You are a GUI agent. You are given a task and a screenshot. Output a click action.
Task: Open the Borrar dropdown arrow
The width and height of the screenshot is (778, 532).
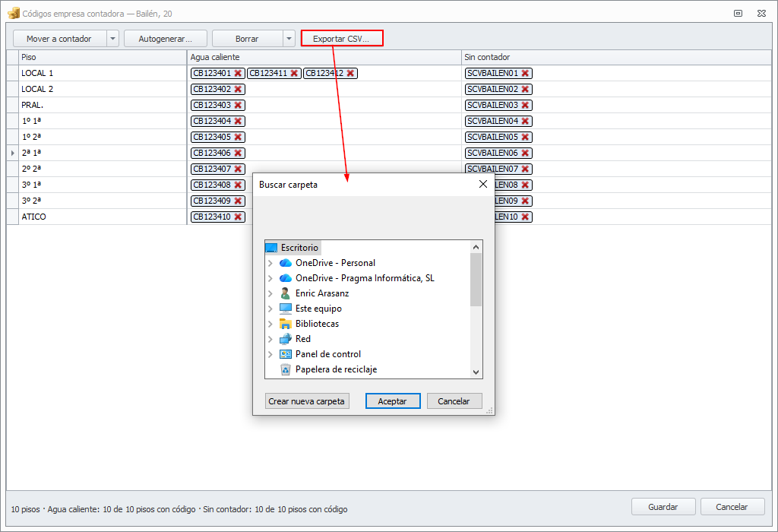pyautogui.click(x=289, y=39)
